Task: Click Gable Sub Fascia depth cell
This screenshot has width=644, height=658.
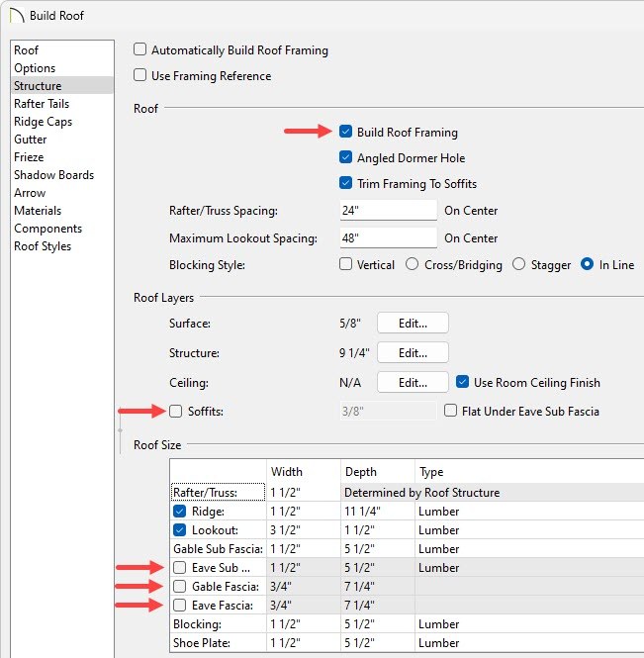Action: [x=378, y=549]
